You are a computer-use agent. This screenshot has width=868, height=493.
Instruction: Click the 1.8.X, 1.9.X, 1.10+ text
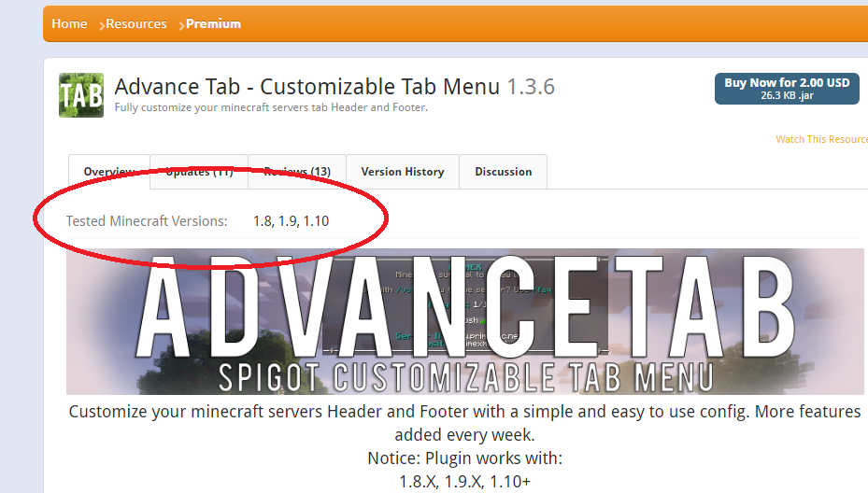[x=465, y=482]
